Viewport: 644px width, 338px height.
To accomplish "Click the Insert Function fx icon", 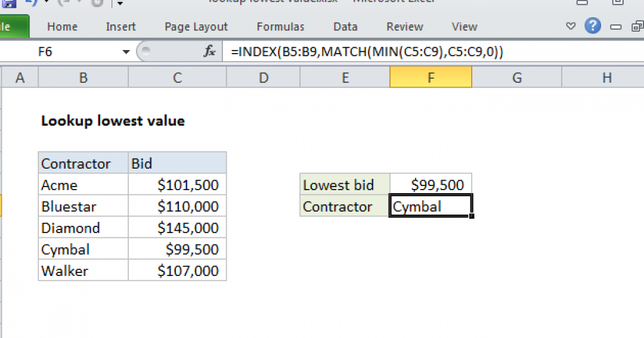I will coord(209,52).
